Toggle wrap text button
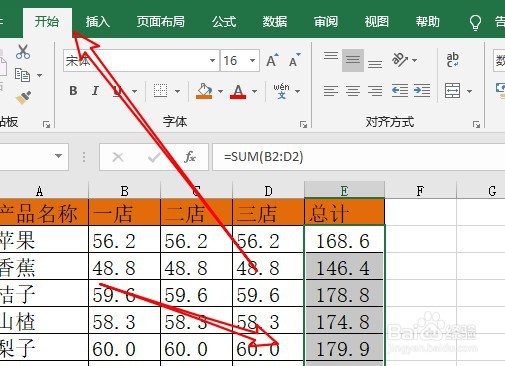 (x=453, y=60)
